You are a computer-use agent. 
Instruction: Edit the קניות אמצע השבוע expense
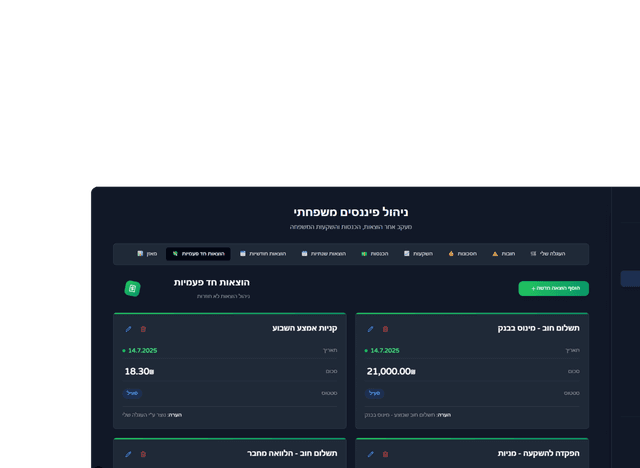pyautogui.click(x=128, y=328)
